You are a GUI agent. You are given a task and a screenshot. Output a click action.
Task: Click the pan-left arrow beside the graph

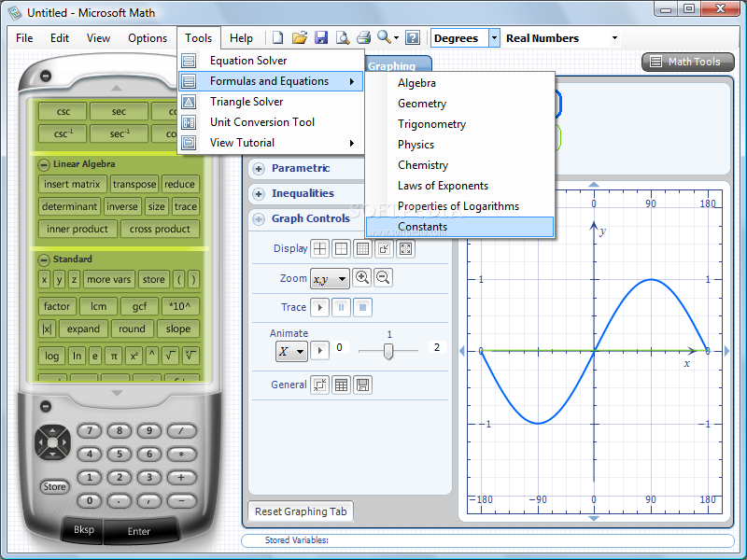(461, 351)
